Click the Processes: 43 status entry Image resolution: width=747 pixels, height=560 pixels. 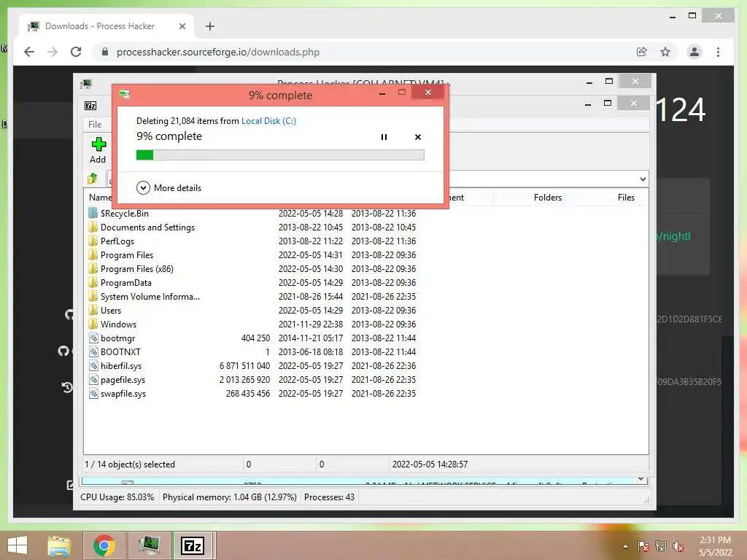point(329,497)
